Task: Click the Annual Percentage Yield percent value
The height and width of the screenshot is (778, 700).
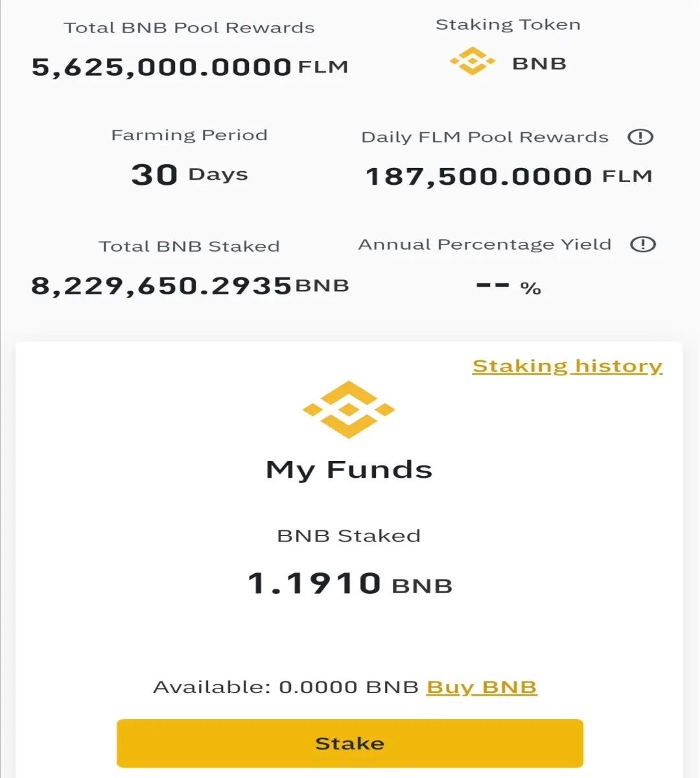Action: click(509, 287)
